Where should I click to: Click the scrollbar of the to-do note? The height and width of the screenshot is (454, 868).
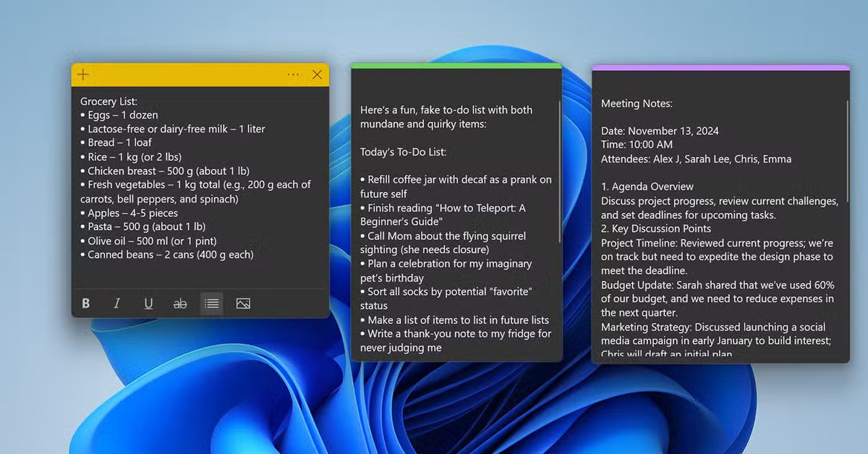pyautogui.click(x=560, y=172)
